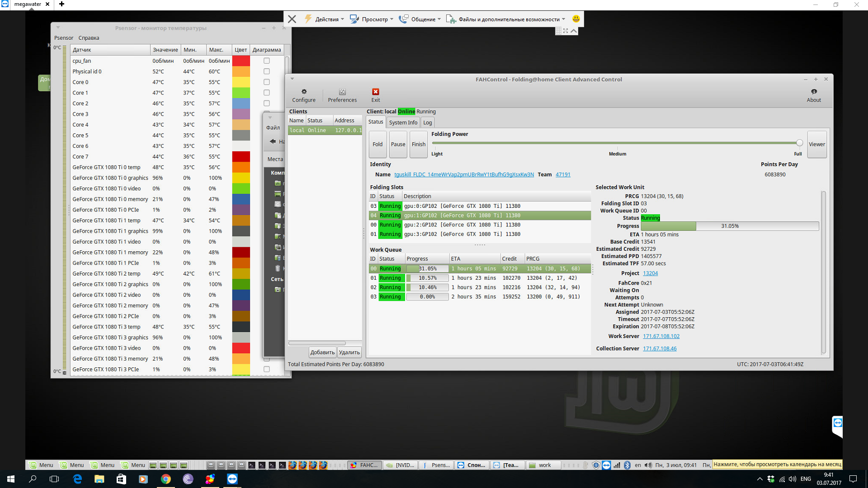This screenshot has height=488, width=868.
Task: Open FAHControl Preferences icon
Action: click(342, 92)
